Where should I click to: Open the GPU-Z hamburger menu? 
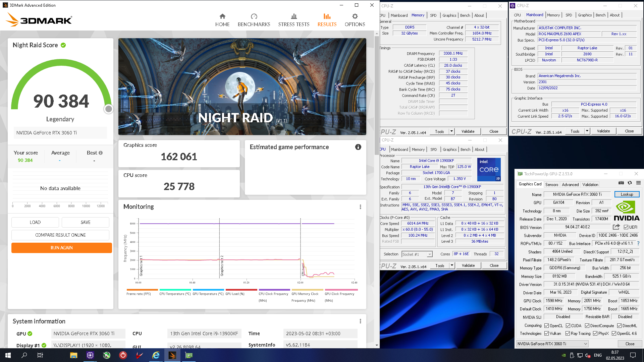(638, 183)
